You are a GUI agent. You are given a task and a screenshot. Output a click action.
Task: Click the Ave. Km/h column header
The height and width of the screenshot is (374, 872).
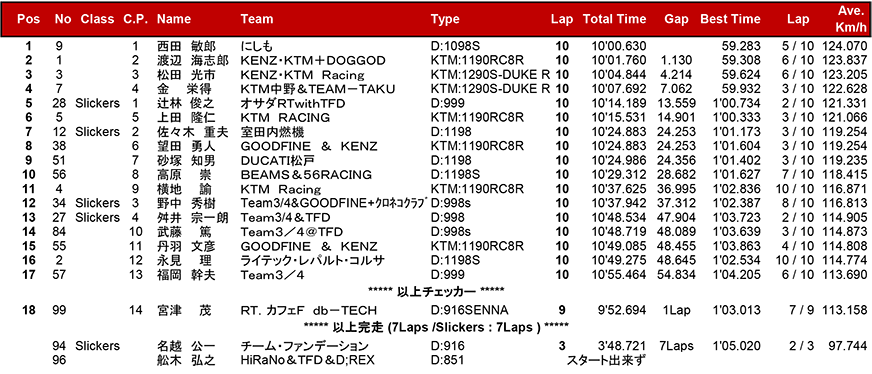coord(850,19)
